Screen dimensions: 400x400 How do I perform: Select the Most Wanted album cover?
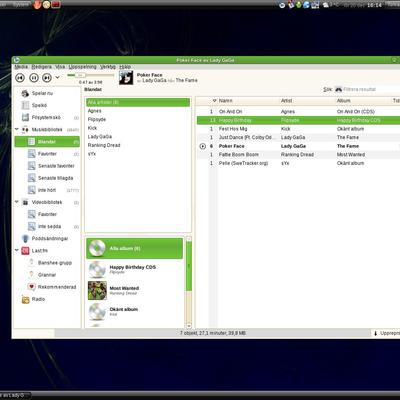coord(97,290)
